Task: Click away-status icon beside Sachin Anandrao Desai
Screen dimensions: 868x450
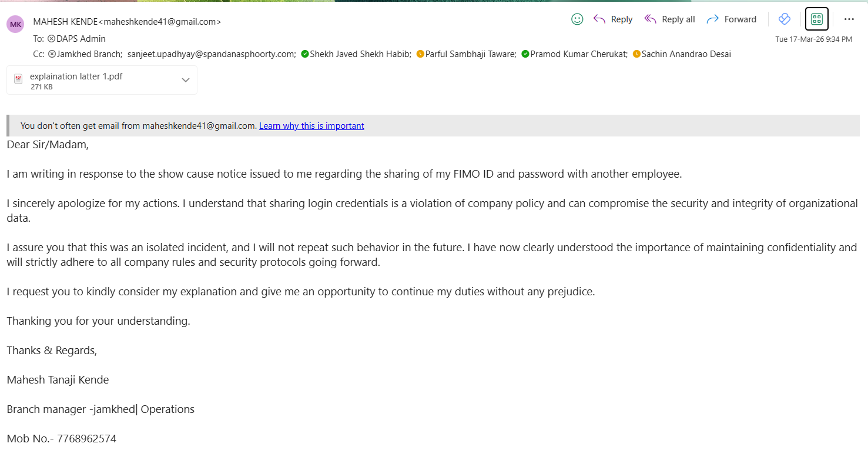Action: (636, 54)
